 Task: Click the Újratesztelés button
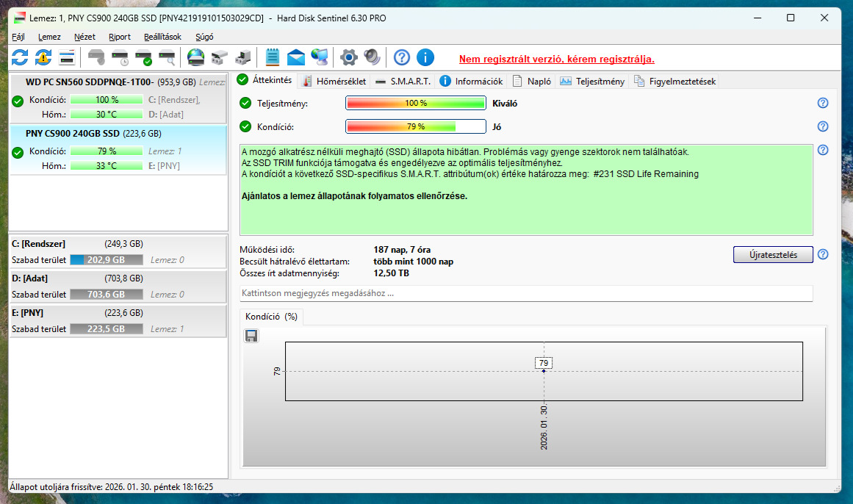773,254
